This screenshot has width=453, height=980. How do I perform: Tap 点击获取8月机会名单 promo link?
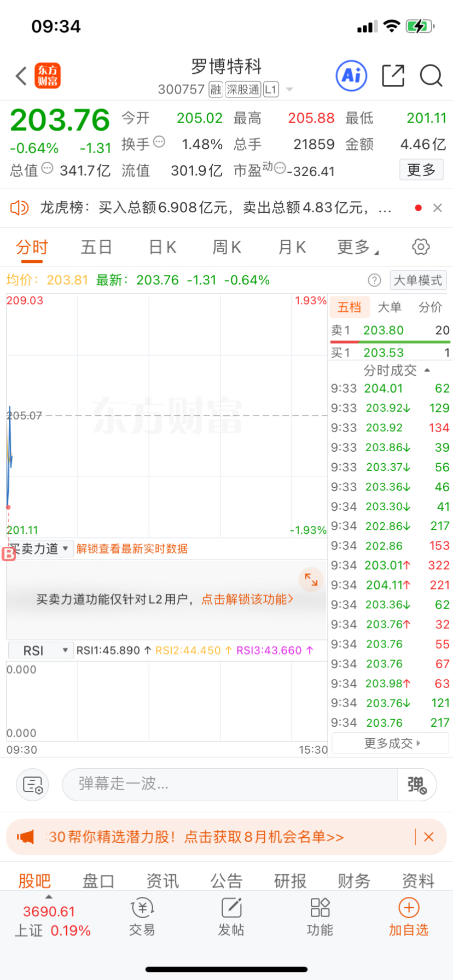click(264, 837)
